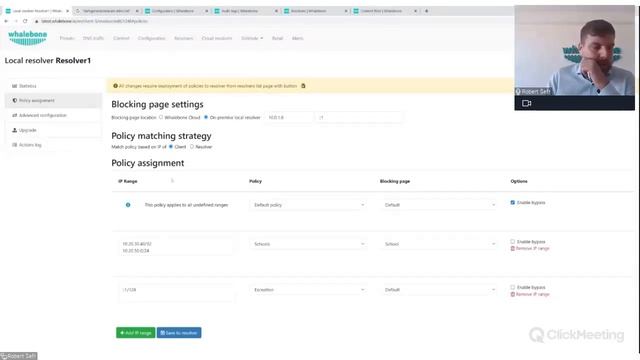Viewport: 640px width, 360px height.
Task: Close the Local resolver Resolver1 tab
Action: [67, 11]
